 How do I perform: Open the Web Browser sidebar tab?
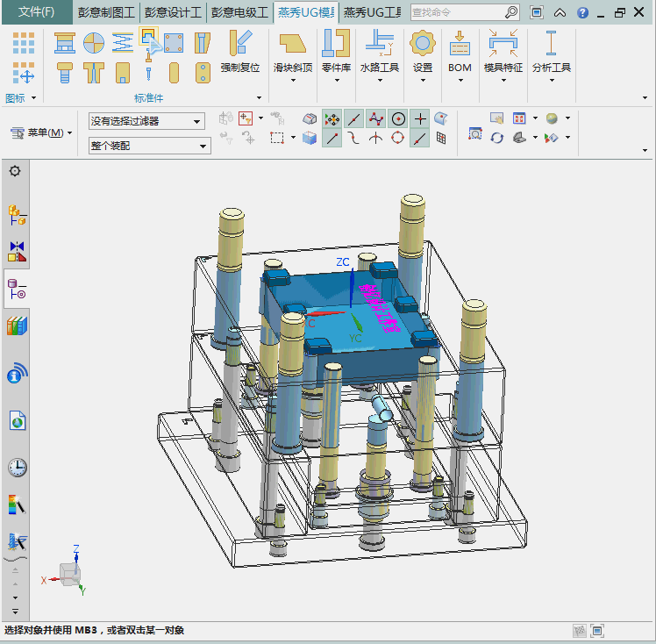pos(18,420)
